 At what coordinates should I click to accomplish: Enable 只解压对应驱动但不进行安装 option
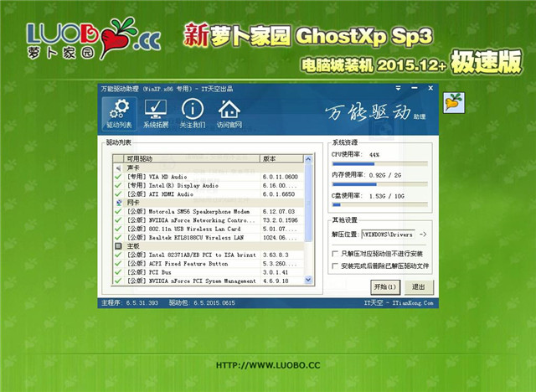(x=335, y=254)
